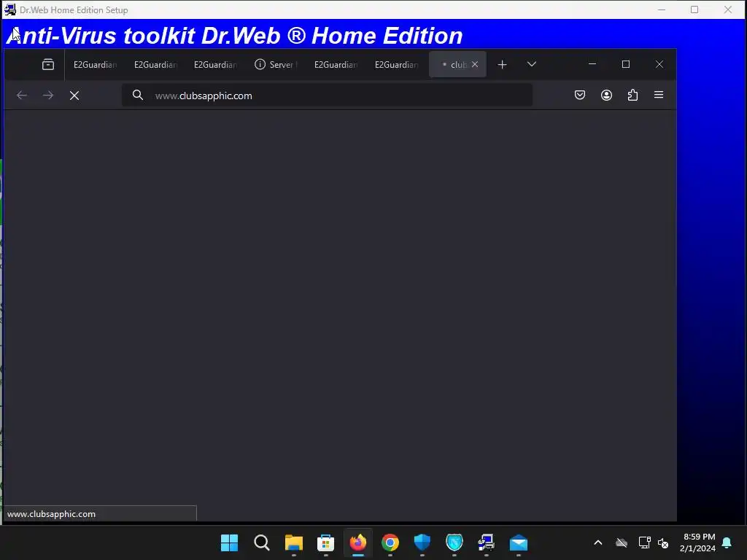Viewport: 747px width, 560px height.
Task: Open the E2Guardian tab beside Firefox View icon
Action: coord(95,64)
